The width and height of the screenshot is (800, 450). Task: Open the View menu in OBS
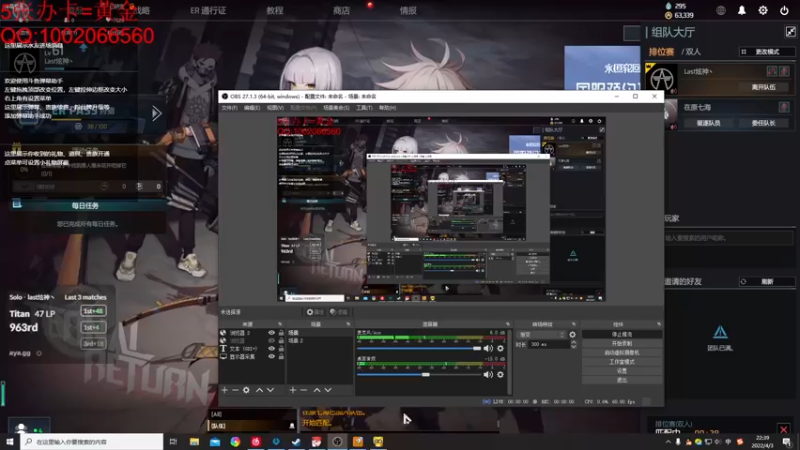[275, 108]
